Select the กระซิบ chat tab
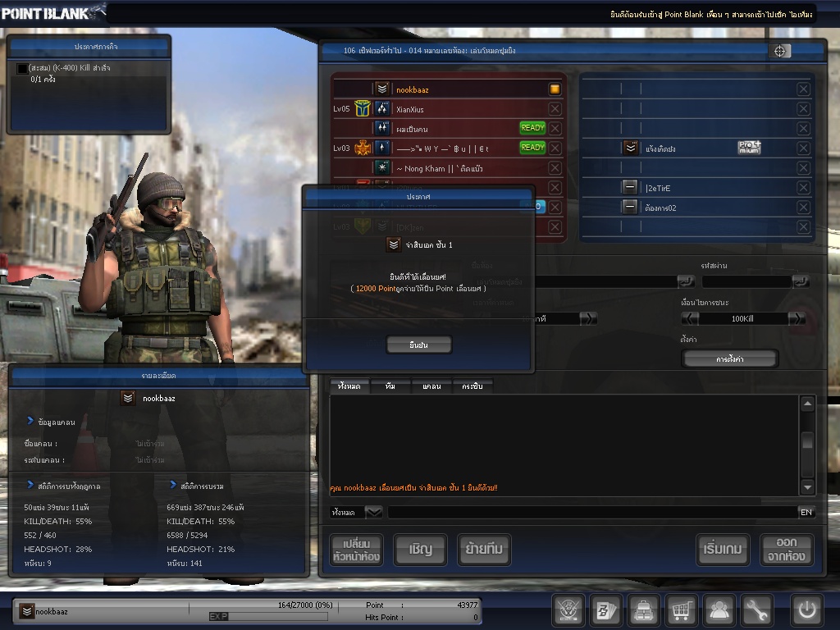This screenshot has width=840, height=630. pyautogui.click(x=472, y=386)
